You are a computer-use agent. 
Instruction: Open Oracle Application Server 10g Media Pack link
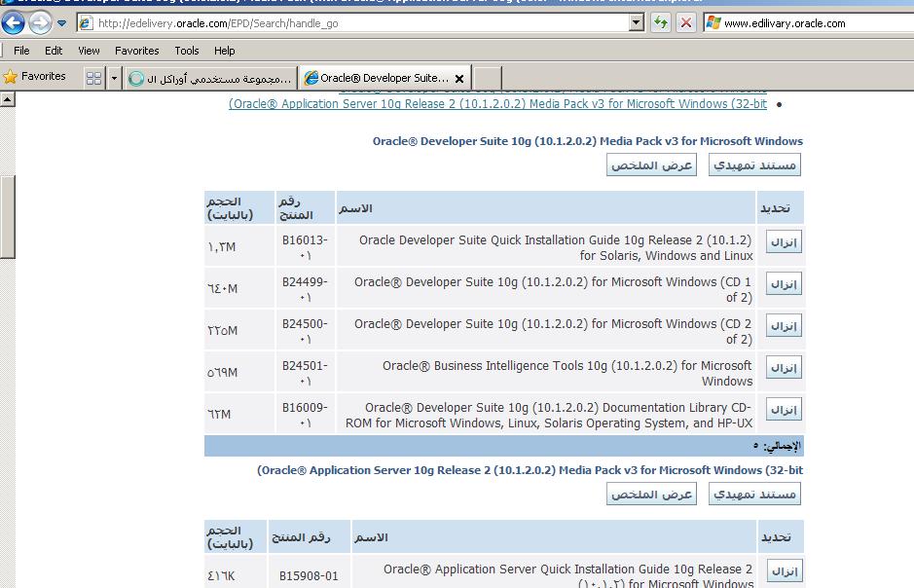click(x=497, y=103)
